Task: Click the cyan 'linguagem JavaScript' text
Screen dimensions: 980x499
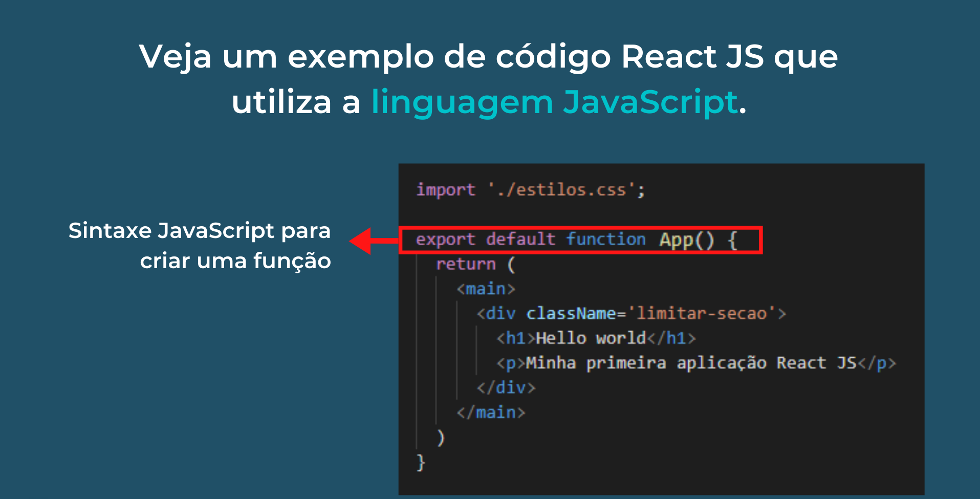Action: tap(554, 102)
